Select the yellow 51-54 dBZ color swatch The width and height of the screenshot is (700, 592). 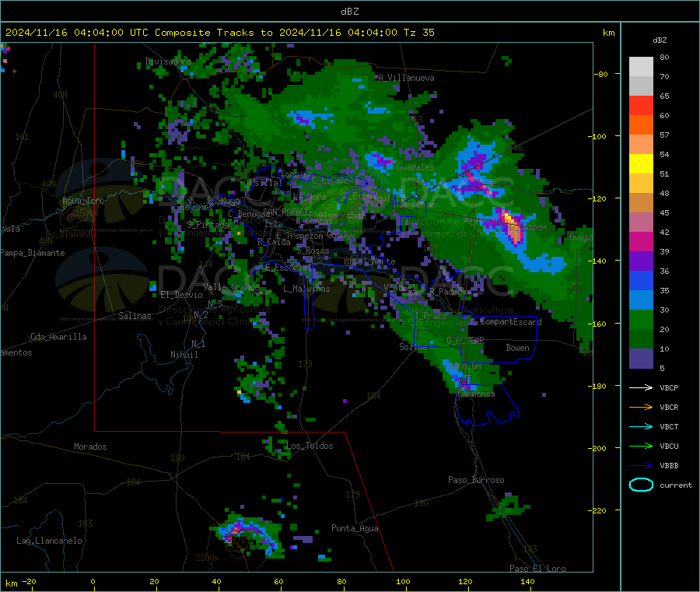click(641, 164)
